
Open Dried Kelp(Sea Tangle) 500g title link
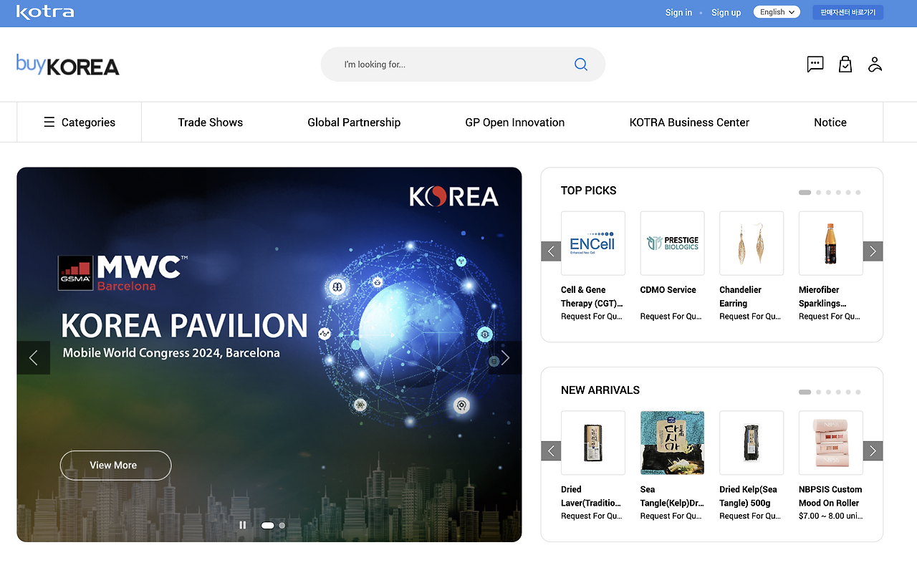[749, 496]
